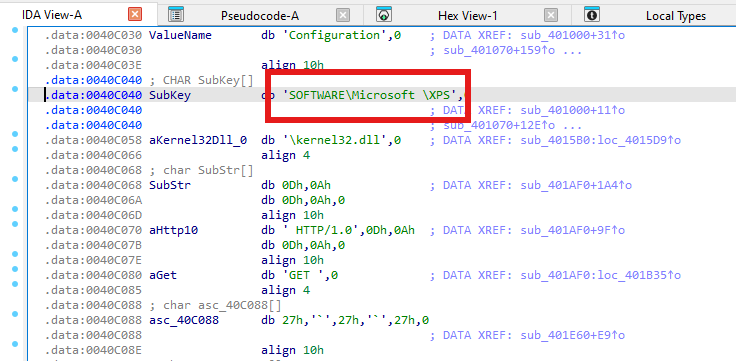Click address .data:0040C07B

[x=93, y=246]
